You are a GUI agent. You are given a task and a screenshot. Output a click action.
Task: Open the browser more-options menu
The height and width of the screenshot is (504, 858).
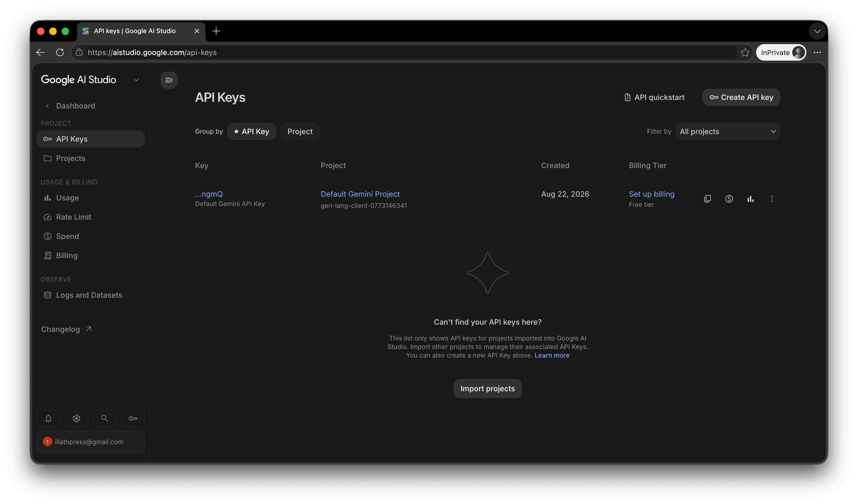pyautogui.click(x=817, y=52)
